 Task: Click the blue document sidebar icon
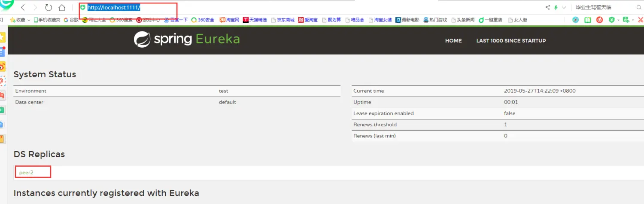point(2,125)
